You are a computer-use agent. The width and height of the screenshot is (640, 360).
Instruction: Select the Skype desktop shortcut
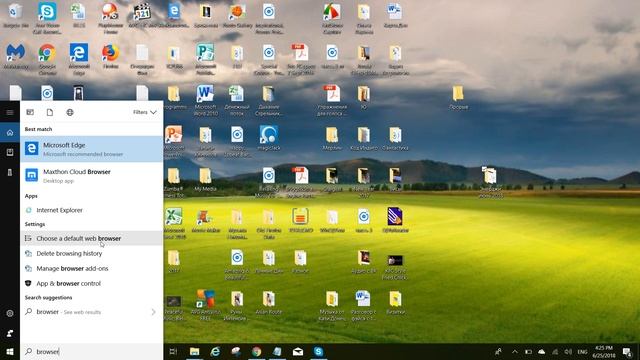(x=47, y=18)
